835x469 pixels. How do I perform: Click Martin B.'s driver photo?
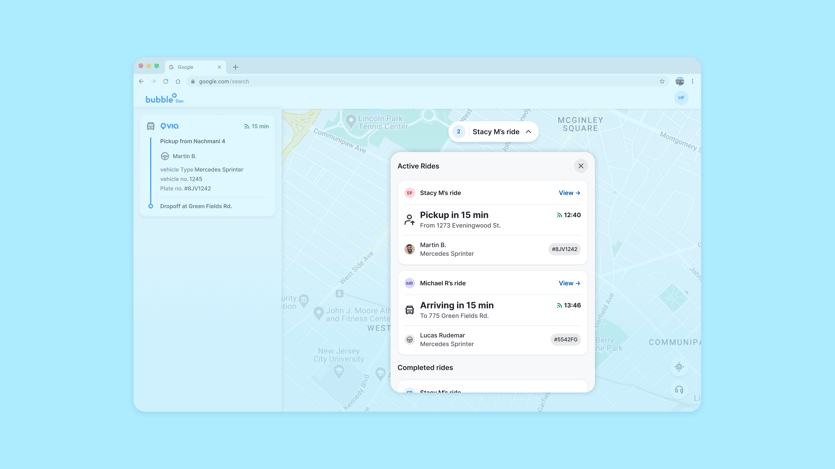point(409,249)
